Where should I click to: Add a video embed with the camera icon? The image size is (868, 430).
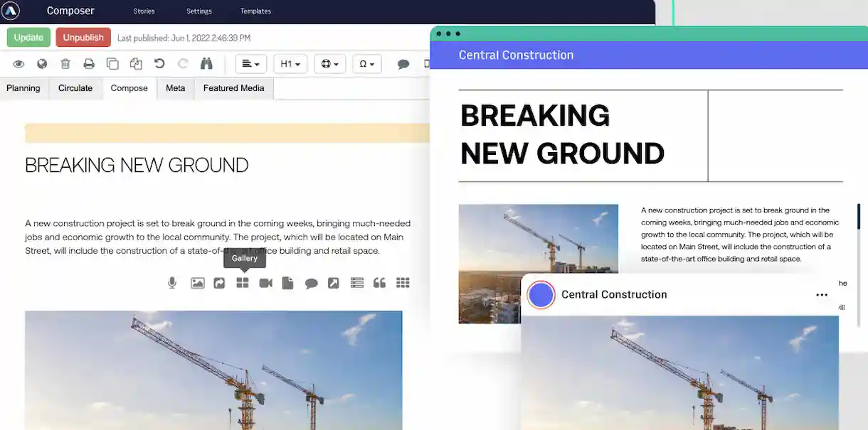[x=266, y=283]
